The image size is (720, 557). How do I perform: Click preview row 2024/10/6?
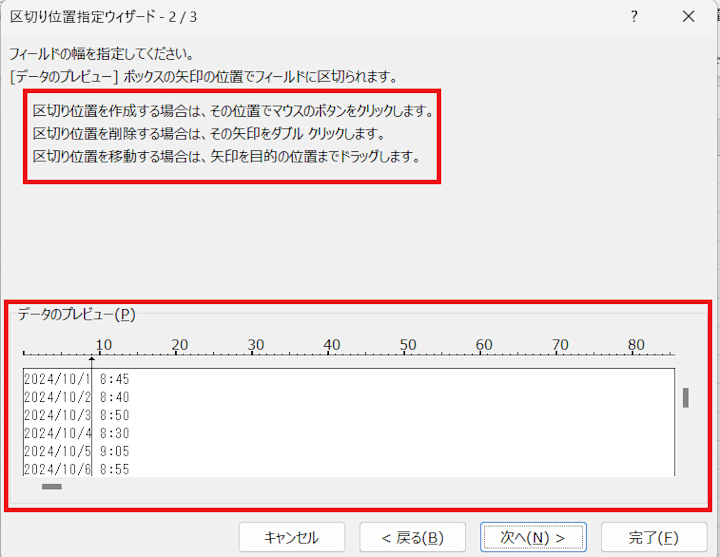point(57,469)
